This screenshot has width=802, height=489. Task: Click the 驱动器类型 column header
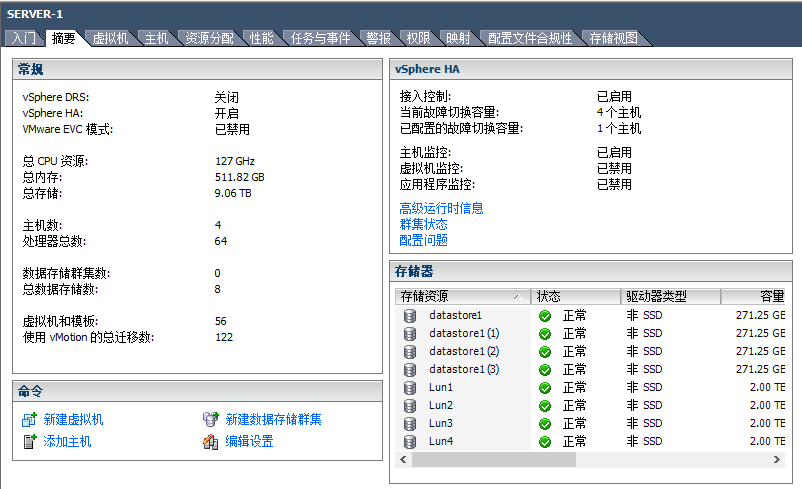(x=667, y=297)
